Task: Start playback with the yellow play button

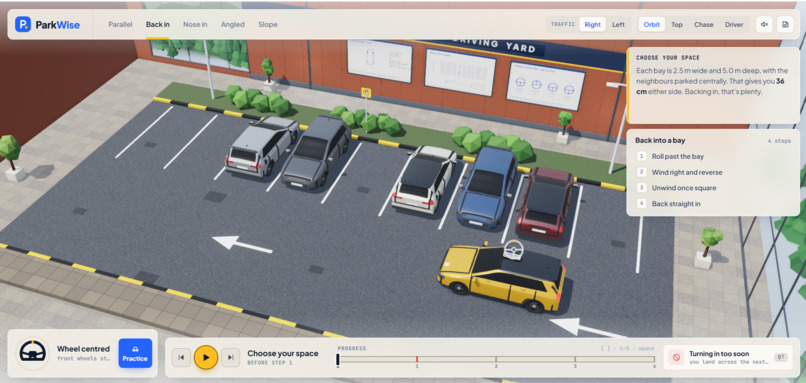Action: coord(206,357)
